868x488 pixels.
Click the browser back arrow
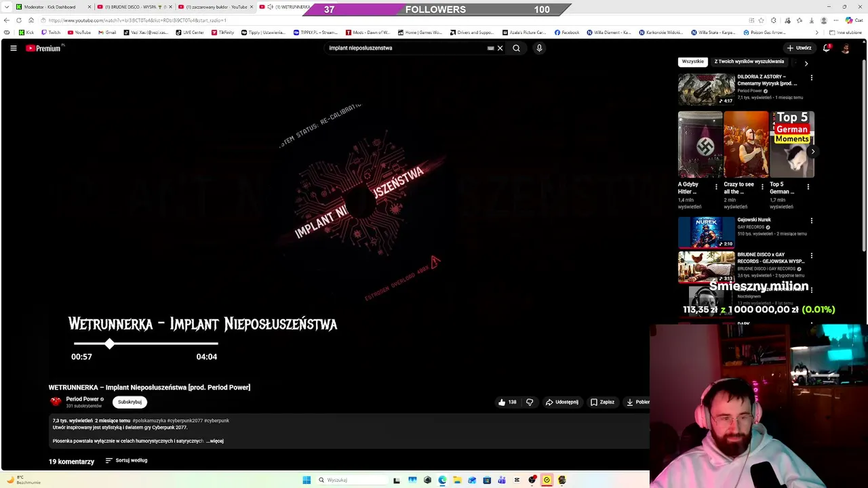pyautogui.click(x=7, y=20)
